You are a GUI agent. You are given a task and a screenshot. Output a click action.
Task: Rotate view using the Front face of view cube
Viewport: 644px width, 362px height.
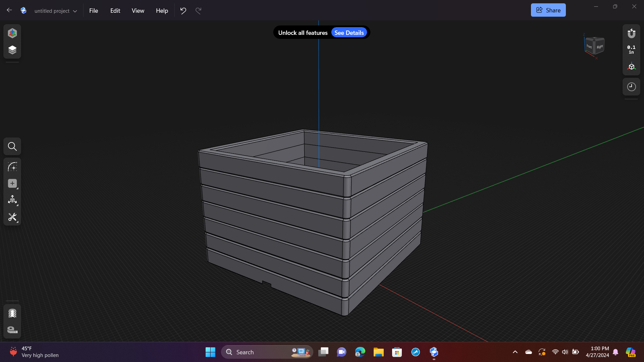tap(590, 47)
